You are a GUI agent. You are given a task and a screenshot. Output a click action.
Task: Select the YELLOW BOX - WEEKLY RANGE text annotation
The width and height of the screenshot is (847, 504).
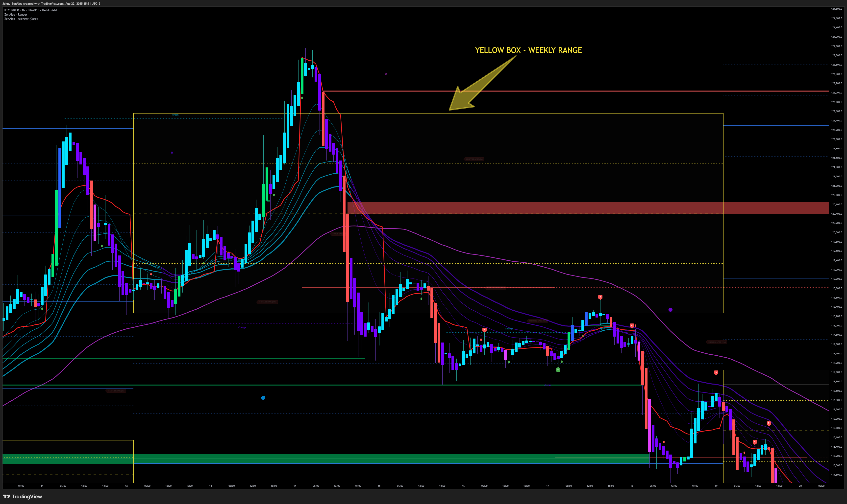528,50
